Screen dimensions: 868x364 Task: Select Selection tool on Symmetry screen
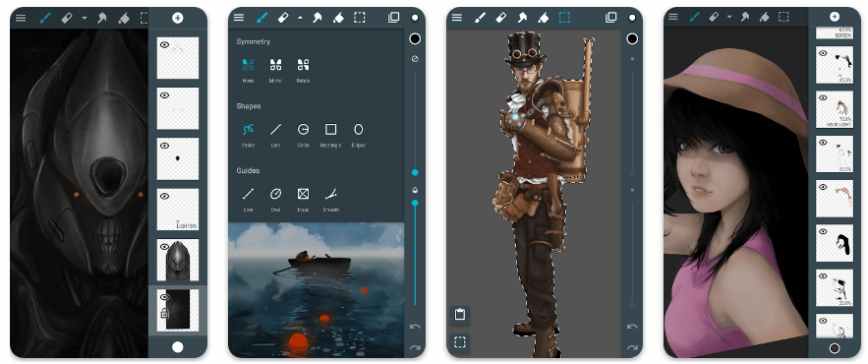pyautogui.click(x=360, y=18)
